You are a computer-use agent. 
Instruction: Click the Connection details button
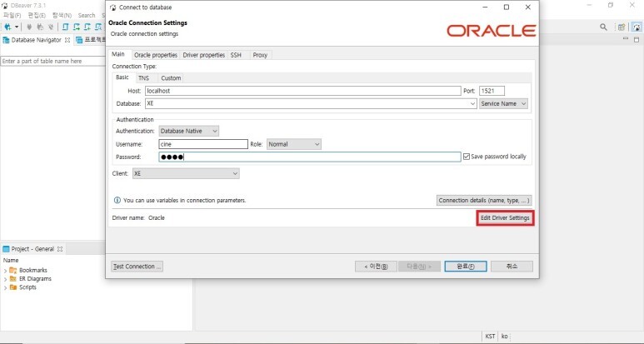(x=484, y=201)
